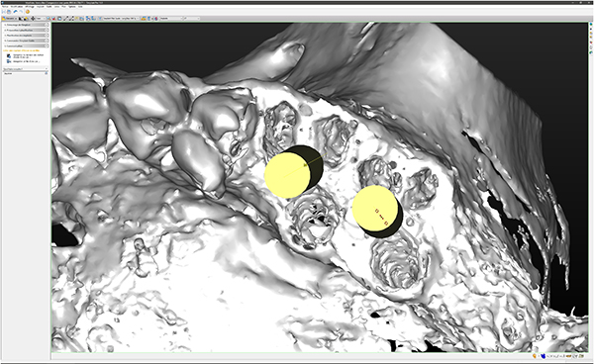Open the small dropdown next to move tool

click(x=41, y=18)
